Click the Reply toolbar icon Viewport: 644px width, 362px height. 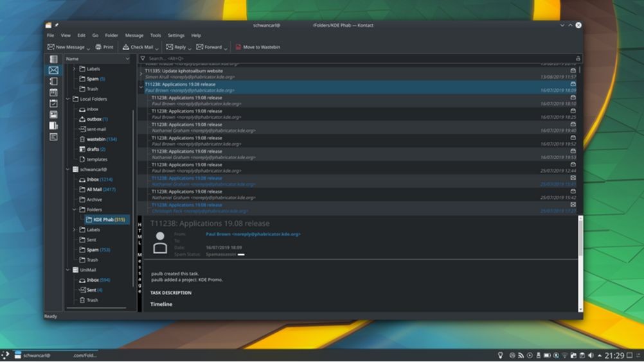[x=169, y=47]
